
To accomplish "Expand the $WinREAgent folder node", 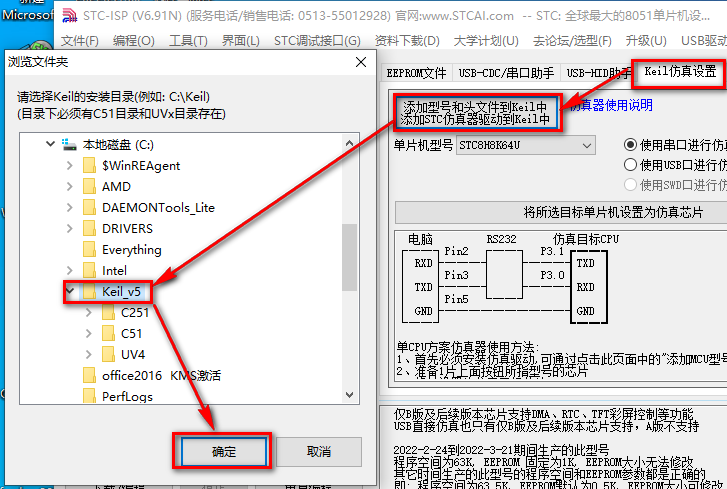I will [70, 165].
